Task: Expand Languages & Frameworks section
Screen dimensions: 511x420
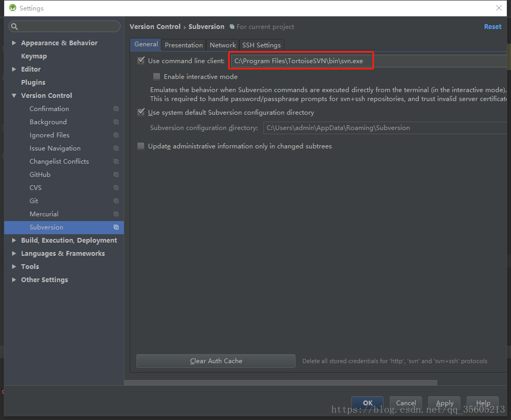Action: tap(14, 253)
